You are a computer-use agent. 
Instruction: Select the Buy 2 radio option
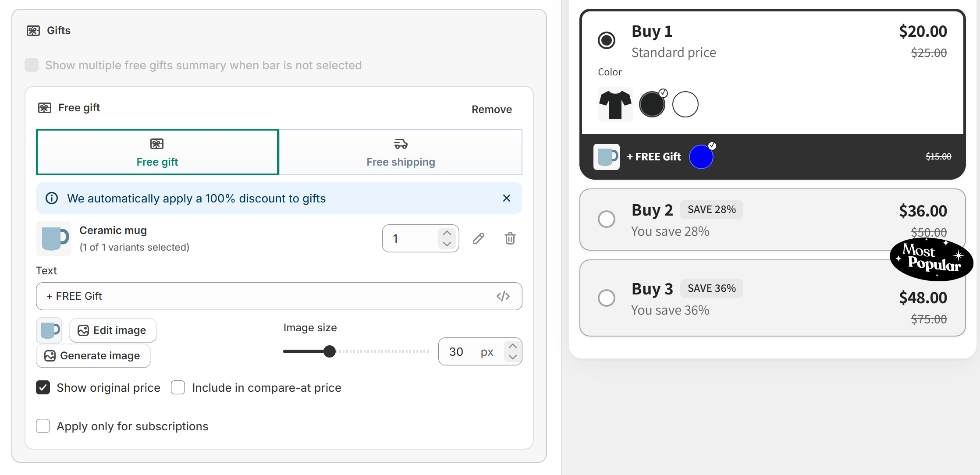pyautogui.click(x=607, y=219)
